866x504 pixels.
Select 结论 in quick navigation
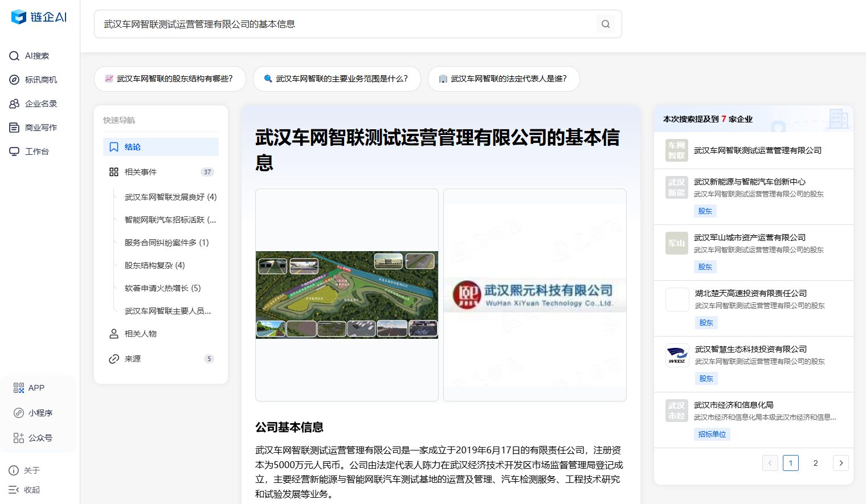[161, 147]
